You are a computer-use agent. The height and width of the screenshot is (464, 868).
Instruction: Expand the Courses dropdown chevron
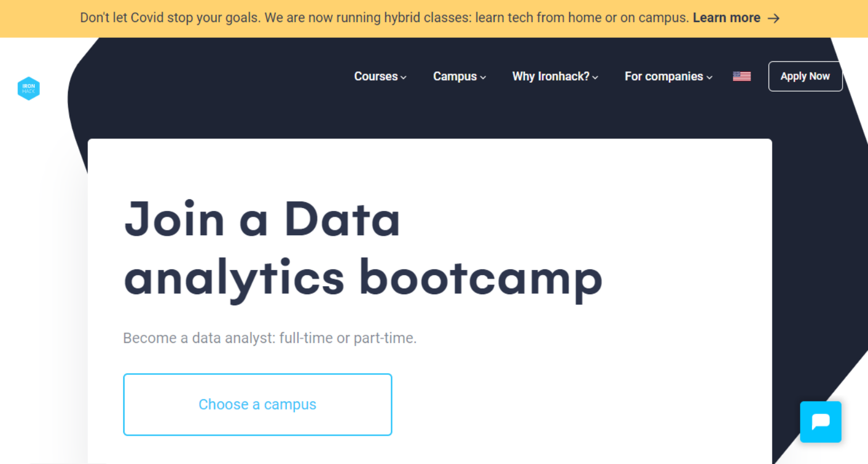pos(403,77)
